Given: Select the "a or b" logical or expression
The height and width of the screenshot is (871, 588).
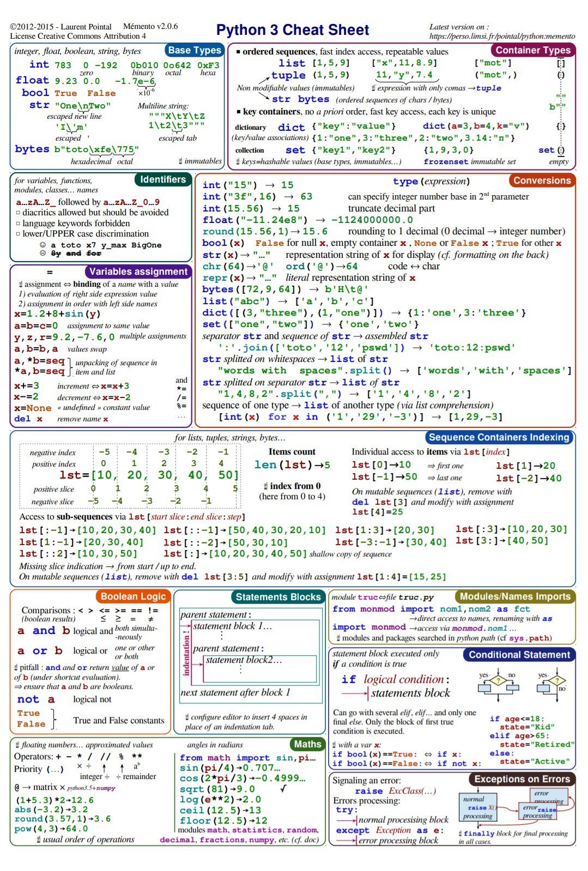Looking at the screenshot, I should pos(40,651).
